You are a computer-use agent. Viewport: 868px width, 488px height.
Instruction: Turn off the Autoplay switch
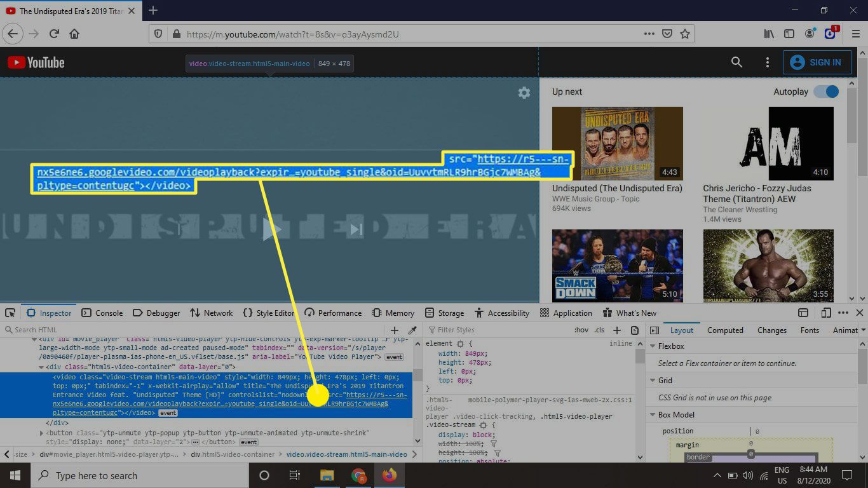[826, 91]
